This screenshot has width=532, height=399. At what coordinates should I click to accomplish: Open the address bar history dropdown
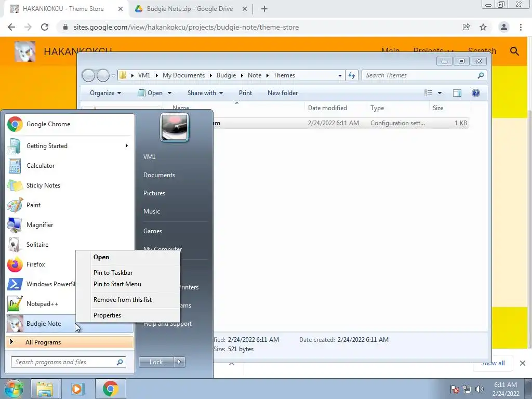point(340,75)
